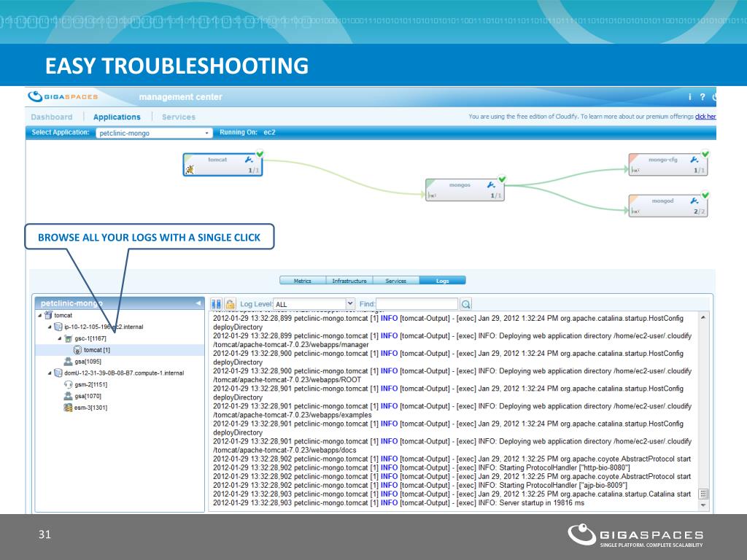
Task: Select the mongos service node box
Action: [x=465, y=190]
